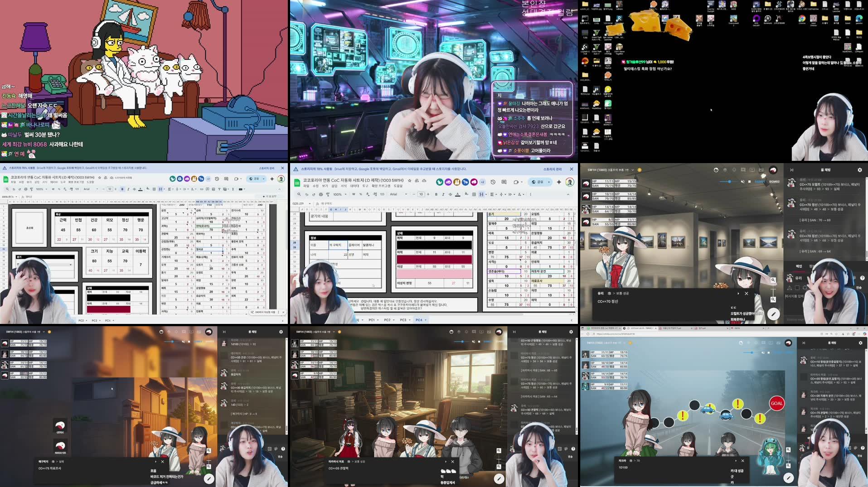The width and height of the screenshot is (868, 487).
Task: Star the CoC sheet document with the PC4 tab
Action: click(409, 180)
